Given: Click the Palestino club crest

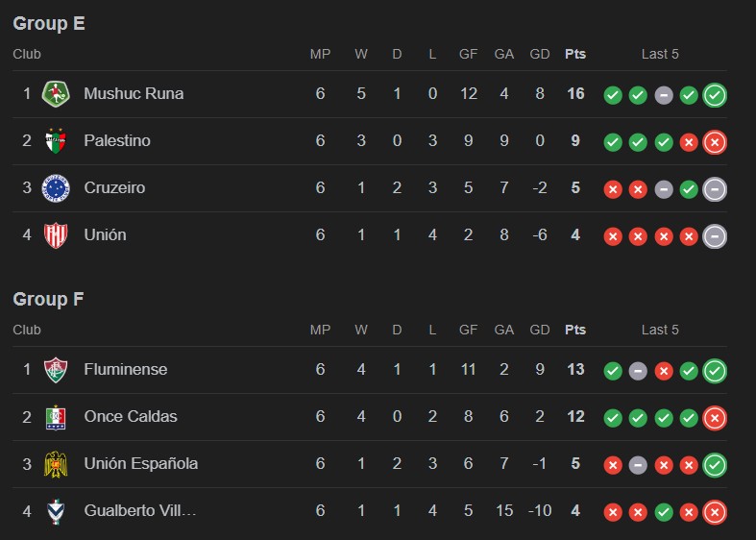Looking at the screenshot, I should click(57, 141).
